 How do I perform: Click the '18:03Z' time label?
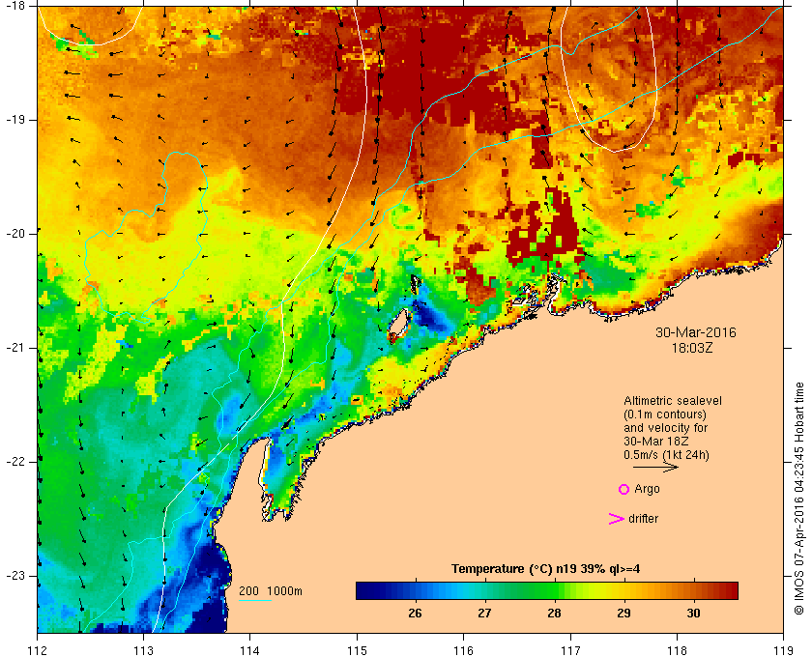coord(692,349)
